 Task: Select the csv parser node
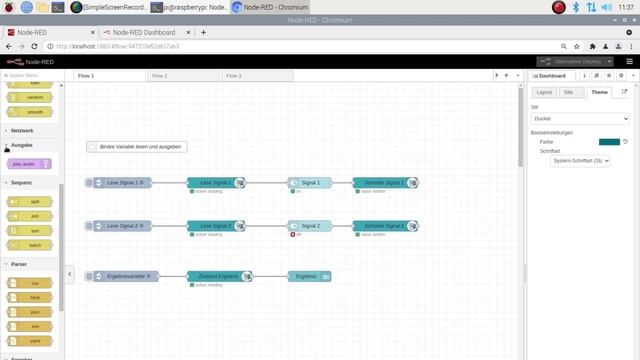30,283
